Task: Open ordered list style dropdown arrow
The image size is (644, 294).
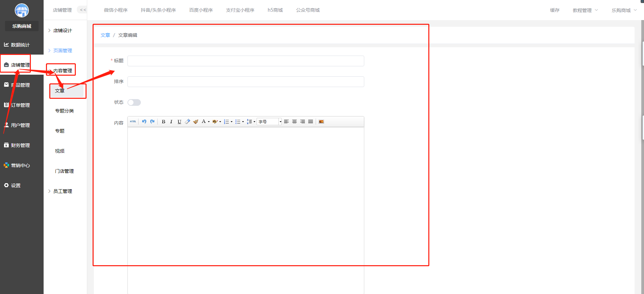Action: tap(231, 122)
